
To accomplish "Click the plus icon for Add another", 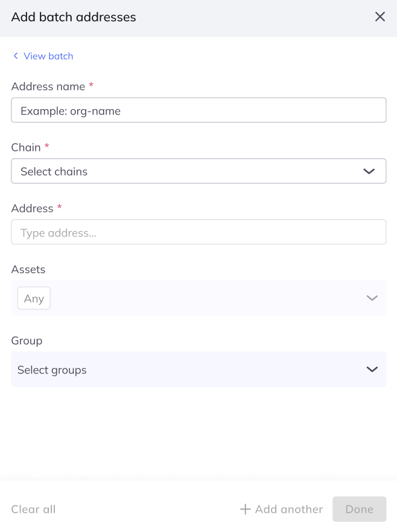I will (245, 509).
